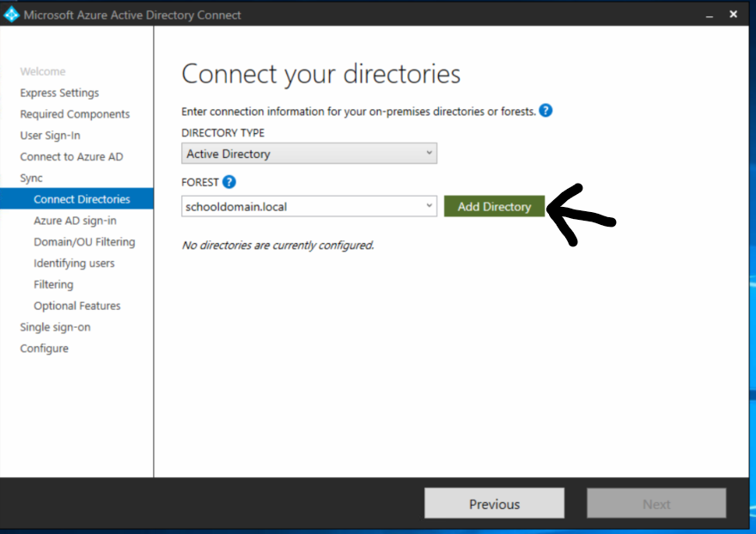Open help icon next to directories description
Screen dimensions: 756x534
tap(546, 111)
